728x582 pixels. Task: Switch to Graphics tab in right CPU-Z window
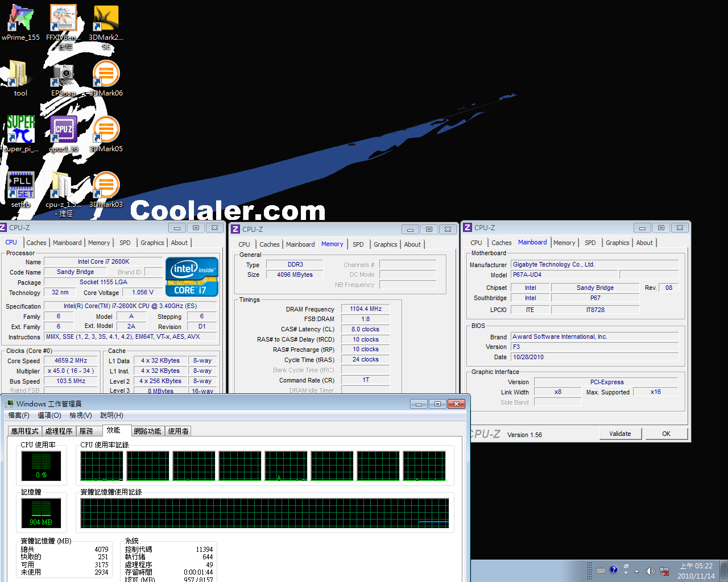click(618, 243)
